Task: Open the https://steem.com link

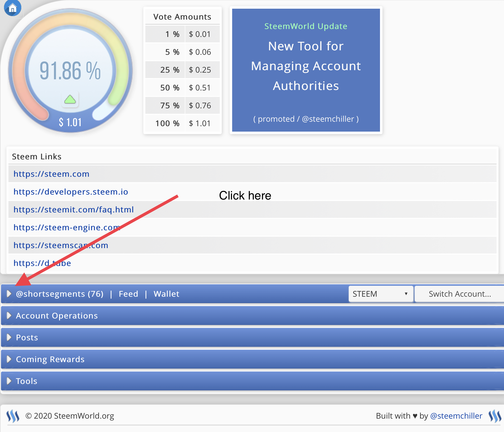Action: click(x=51, y=174)
